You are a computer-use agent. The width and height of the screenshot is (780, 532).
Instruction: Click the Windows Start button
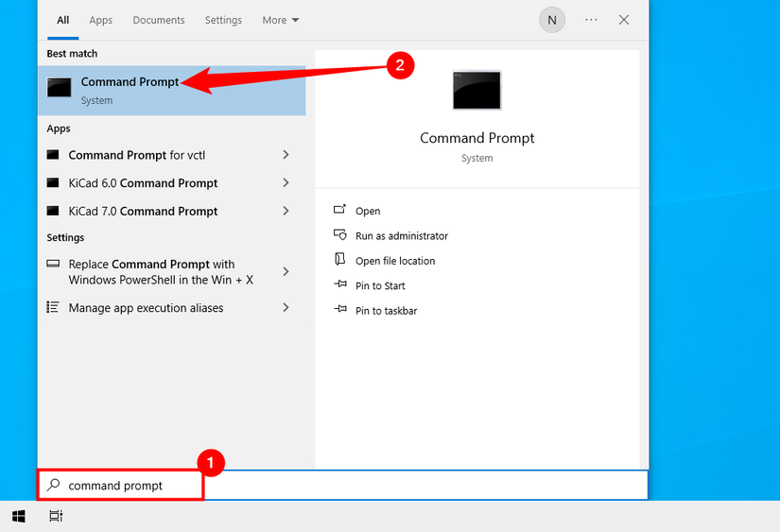point(18,516)
